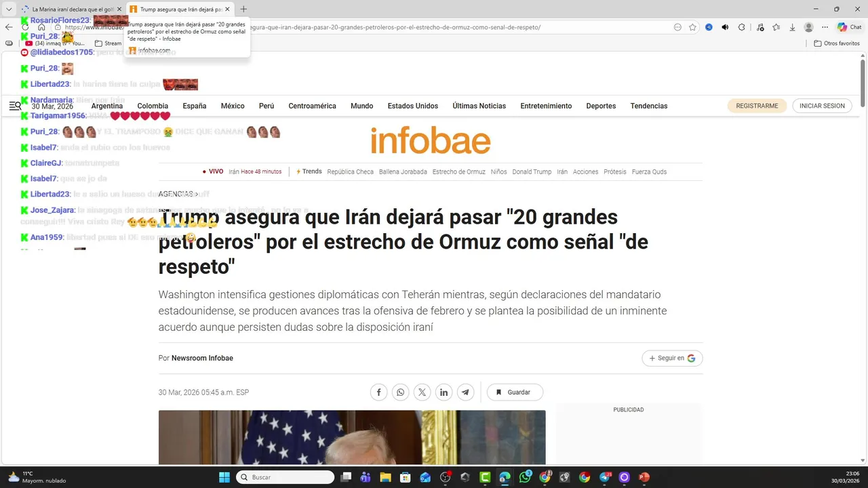Go to Estados Unidos section
Screen dimensions: 868x488
pos(413,106)
